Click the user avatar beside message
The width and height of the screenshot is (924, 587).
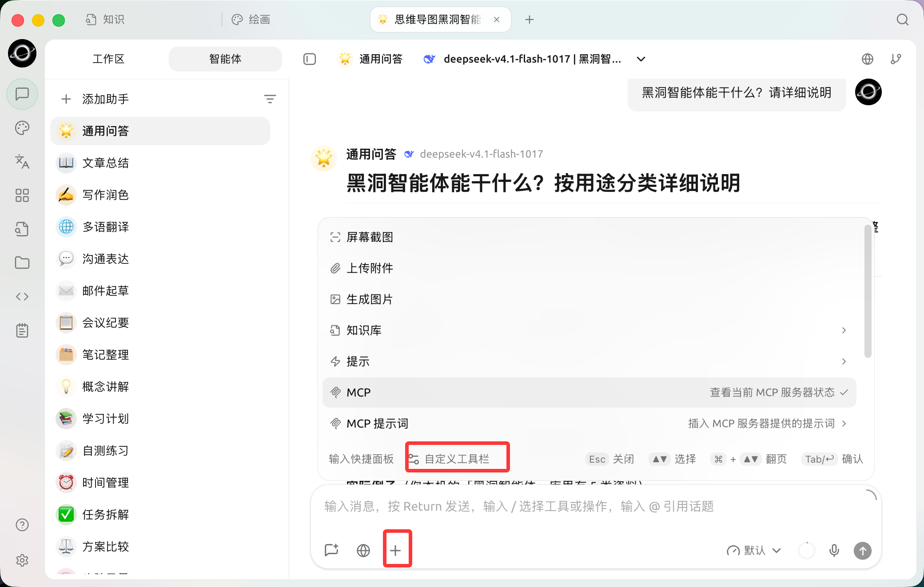pyautogui.click(x=868, y=92)
